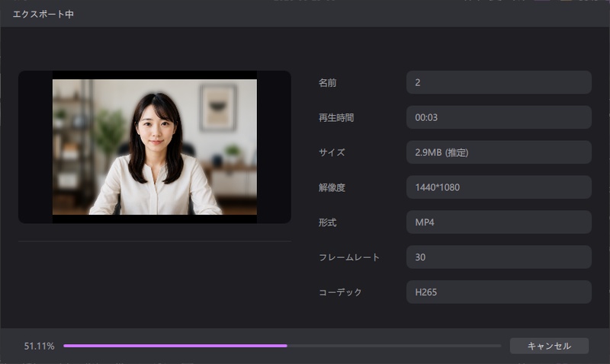Click the video preview thumbnail

coord(155,147)
